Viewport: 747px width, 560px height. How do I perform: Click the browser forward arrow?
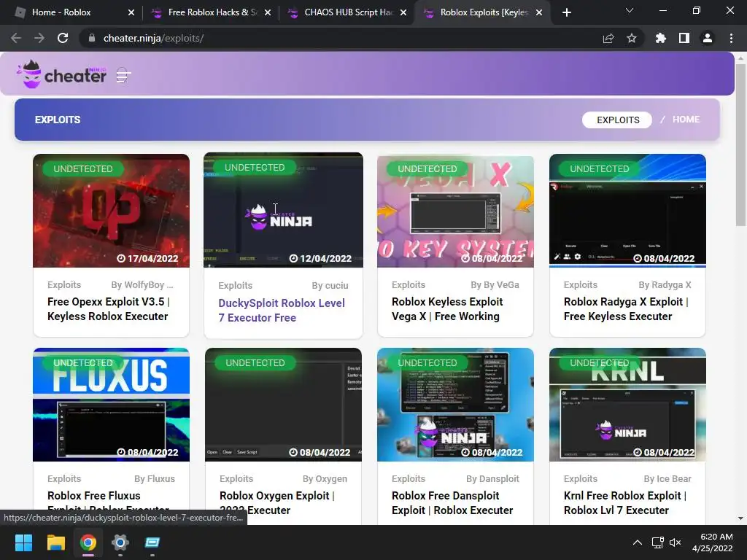tap(39, 38)
